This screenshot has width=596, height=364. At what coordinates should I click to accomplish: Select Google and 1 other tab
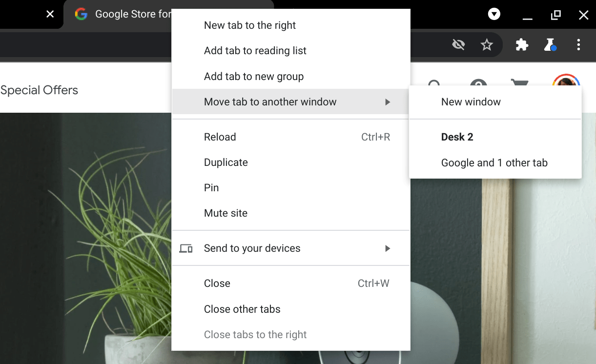[x=495, y=163]
